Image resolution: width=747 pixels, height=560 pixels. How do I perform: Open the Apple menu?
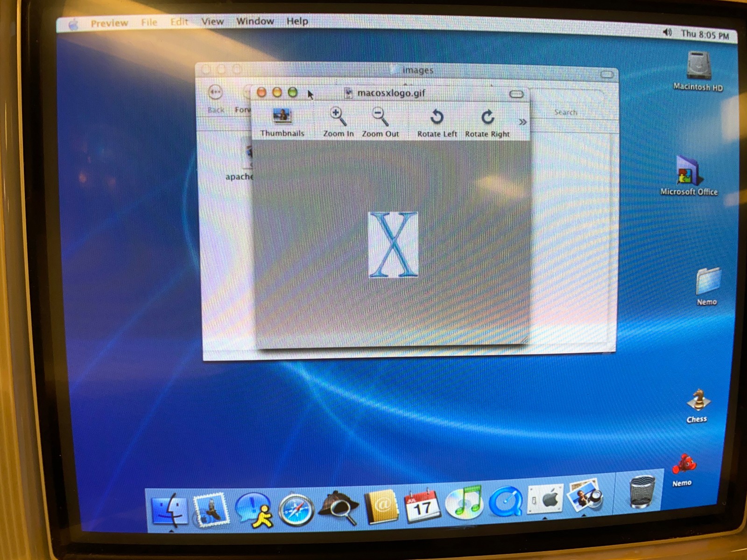(x=74, y=25)
